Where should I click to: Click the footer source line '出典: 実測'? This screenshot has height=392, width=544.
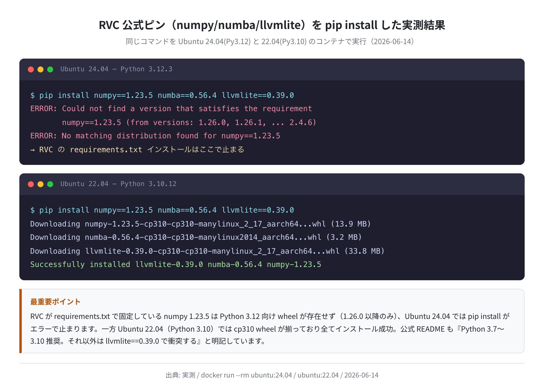272,375
